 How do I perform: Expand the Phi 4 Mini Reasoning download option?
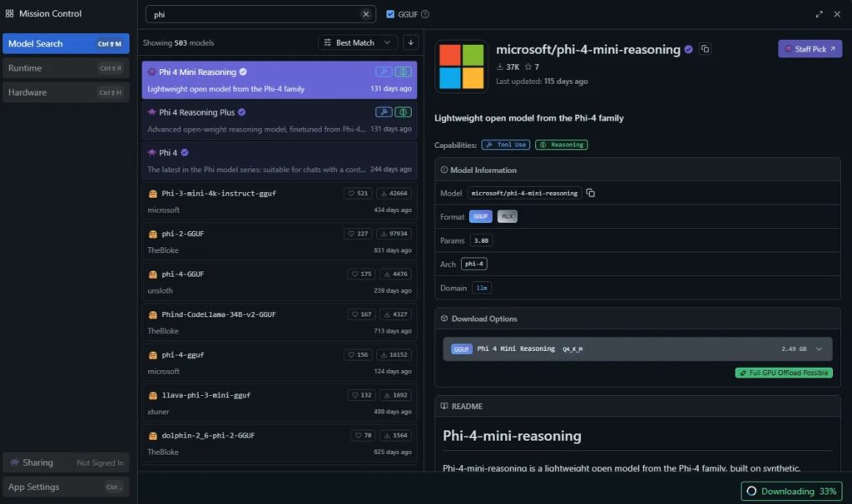click(x=819, y=349)
